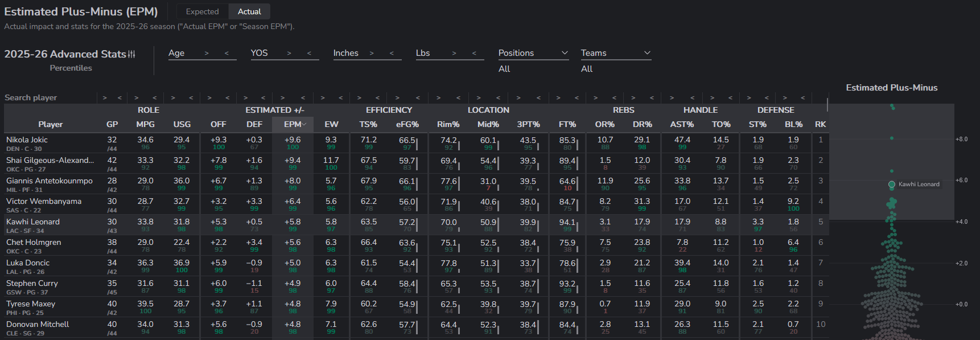
Task: Open the Teams dropdown
Action: (x=616, y=53)
